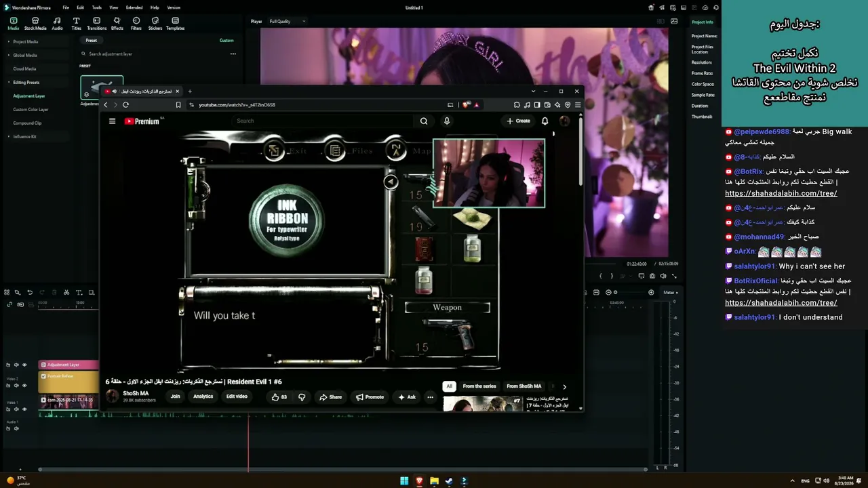This screenshot has width=868, height=488.
Task: Open more actions menu under the video
Action: (430, 397)
